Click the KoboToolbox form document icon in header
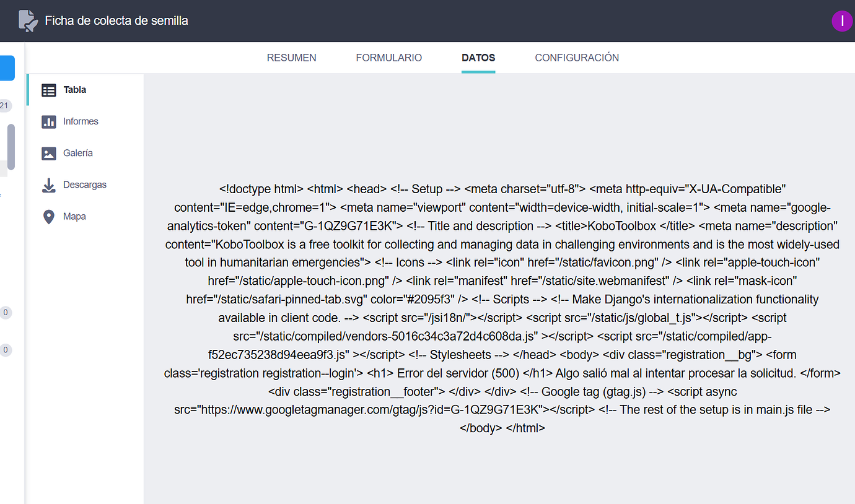Screen dimensions: 855x504 click(x=27, y=20)
